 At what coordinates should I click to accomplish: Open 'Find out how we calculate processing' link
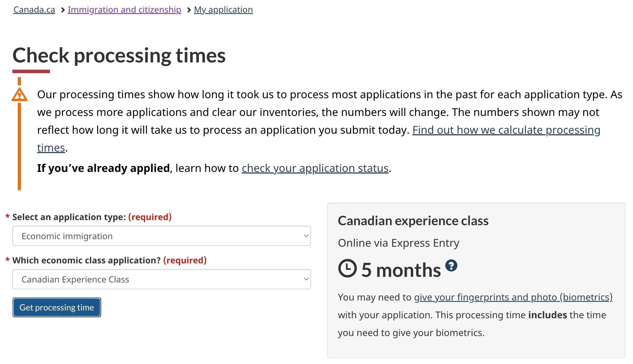506,130
